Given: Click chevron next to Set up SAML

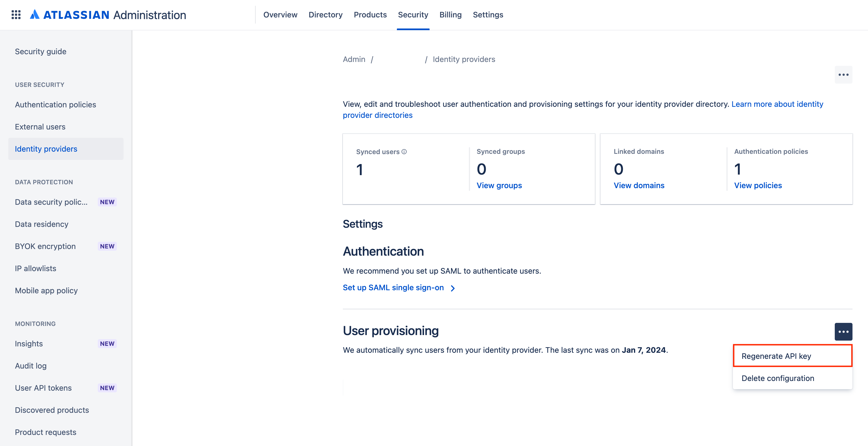Looking at the screenshot, I should (x=453, y=288).
